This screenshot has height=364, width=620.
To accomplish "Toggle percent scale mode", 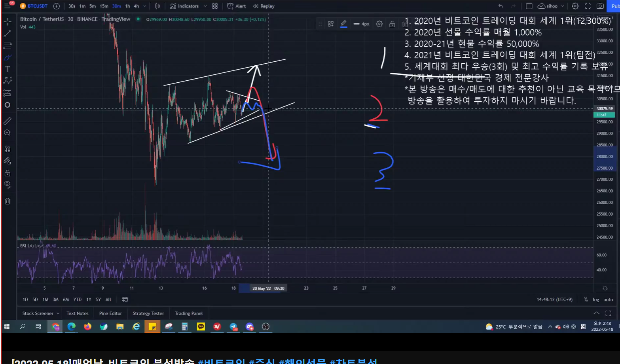I will [x=586, y=300].
